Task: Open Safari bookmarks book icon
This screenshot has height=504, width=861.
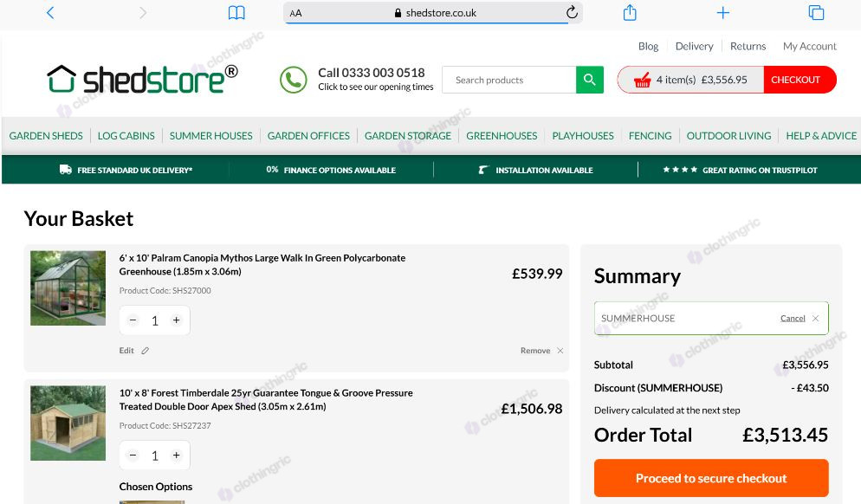Action: tap(236, 13)
